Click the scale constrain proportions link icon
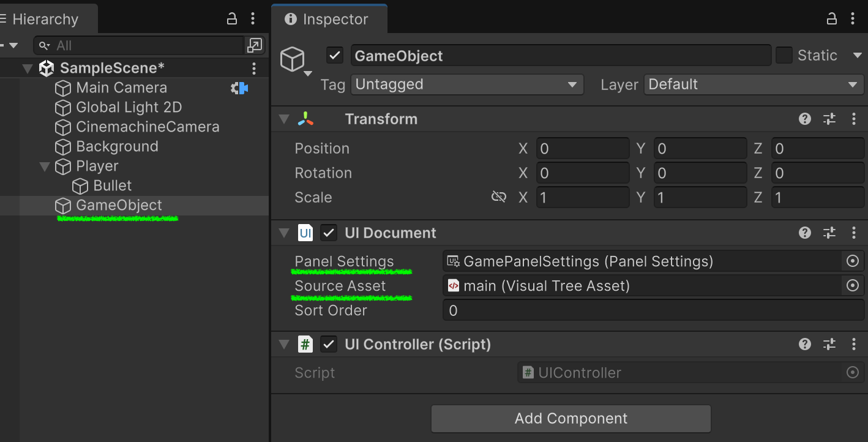 tap(499, 197)
